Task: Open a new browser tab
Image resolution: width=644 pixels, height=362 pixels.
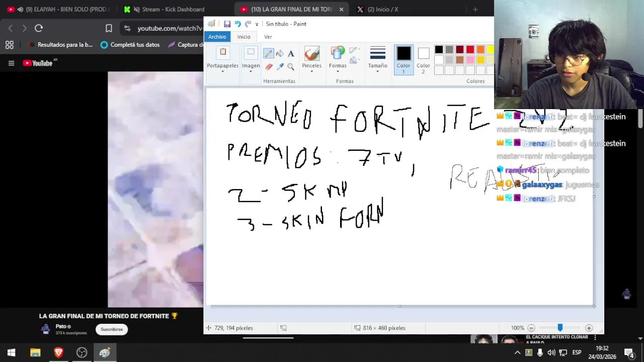Action: tap(475, 9)
